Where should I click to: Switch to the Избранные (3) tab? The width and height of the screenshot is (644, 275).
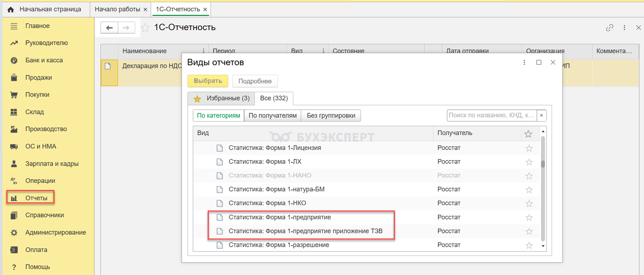(221, 98)
